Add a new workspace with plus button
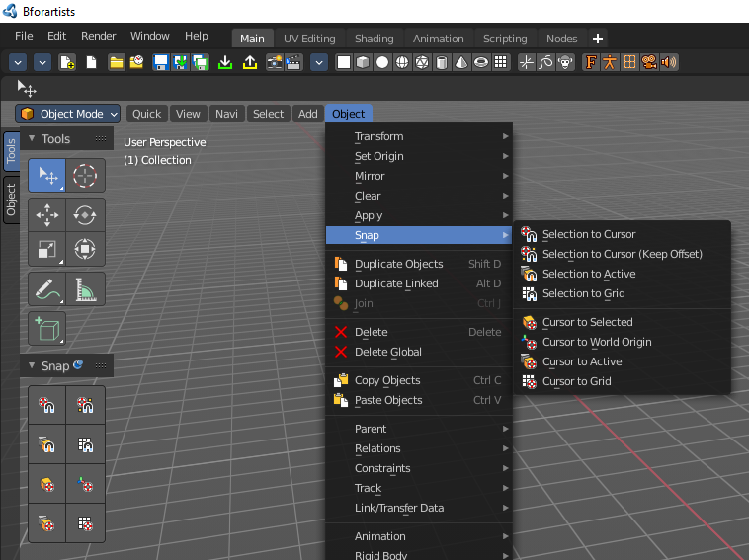749x560 pixels. pos(598,39)
